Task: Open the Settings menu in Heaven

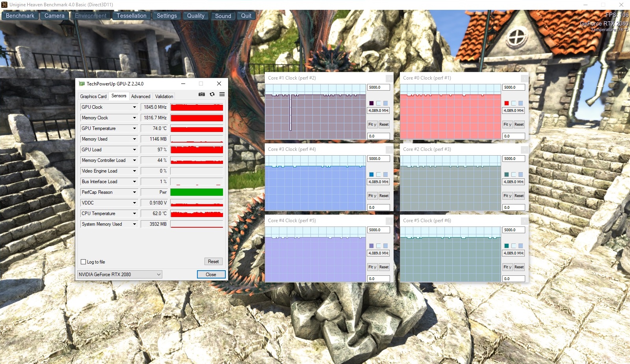Action: point(167,16)
